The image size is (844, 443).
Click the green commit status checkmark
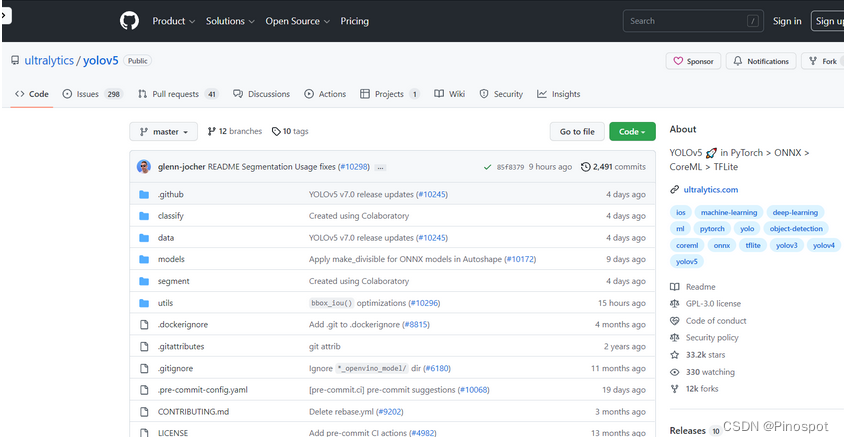[487, 167]
